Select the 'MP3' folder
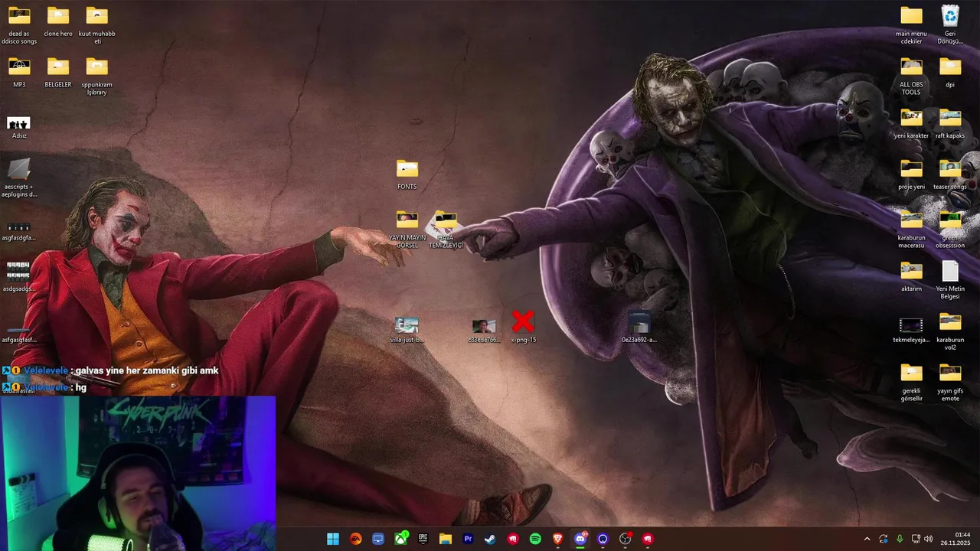This screenshot has width=980, height=551. coord(19,71)
